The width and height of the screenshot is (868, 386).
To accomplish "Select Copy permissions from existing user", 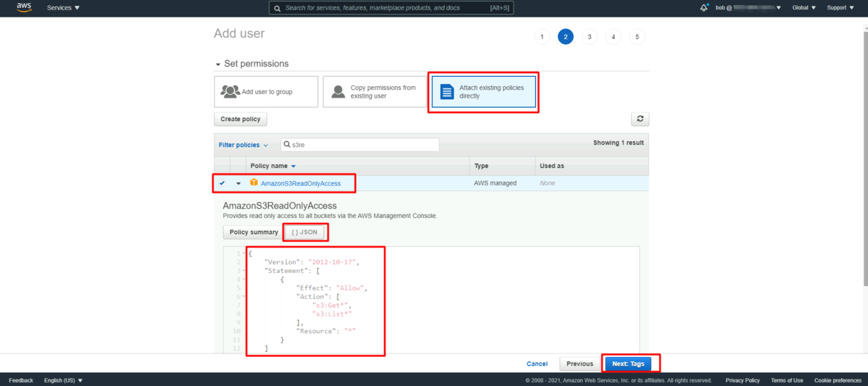I will pyautogui.click(x=375, y=92).
